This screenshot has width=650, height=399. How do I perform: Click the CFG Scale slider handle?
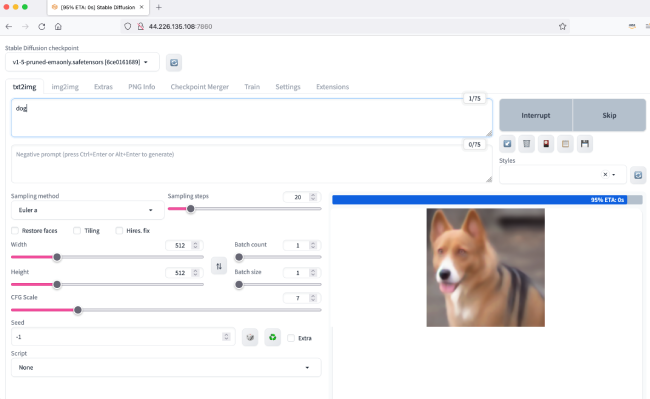click(78, 310)
